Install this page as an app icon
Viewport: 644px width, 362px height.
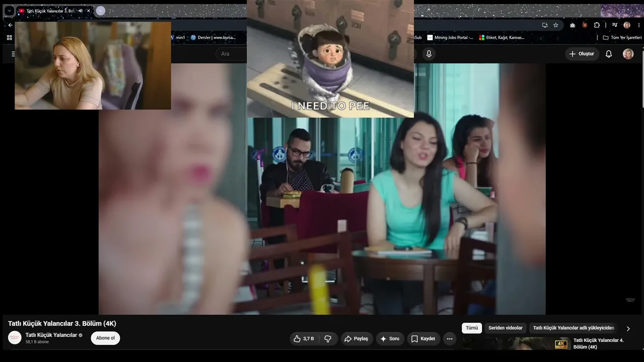click(x=545, y=25)
